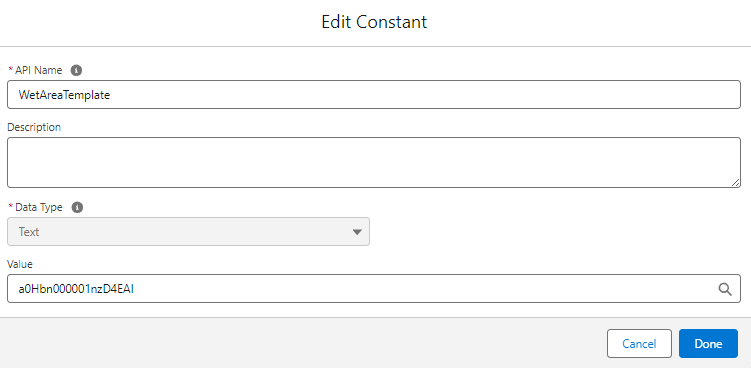Open the Data Type dropdown arrow
The width and height of the screenshot is (751, 368).
(x=357, y=232)
